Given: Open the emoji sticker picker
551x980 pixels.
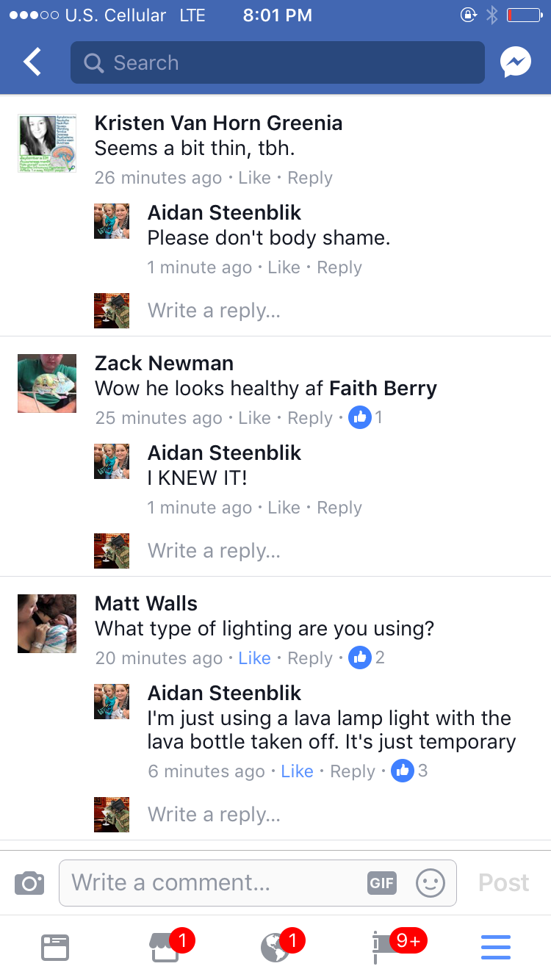Looking at the screenshot, I should [431, 882].
